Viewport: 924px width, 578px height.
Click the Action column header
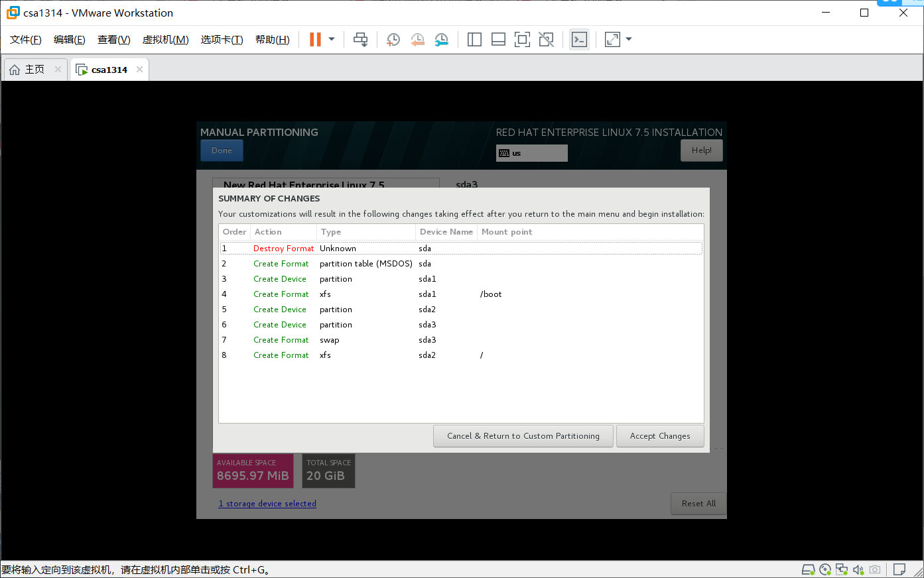click(283, 232)
